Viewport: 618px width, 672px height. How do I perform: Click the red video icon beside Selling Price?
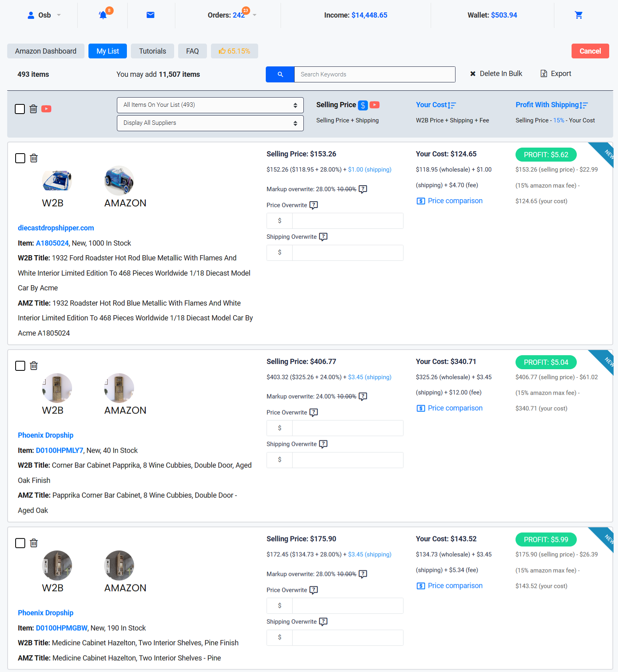pos(375,105)
